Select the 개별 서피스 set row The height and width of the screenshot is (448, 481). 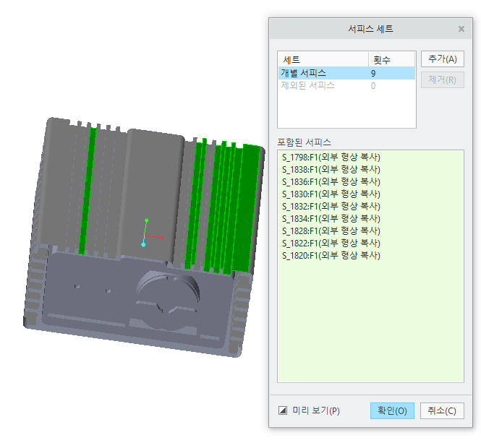346,73
